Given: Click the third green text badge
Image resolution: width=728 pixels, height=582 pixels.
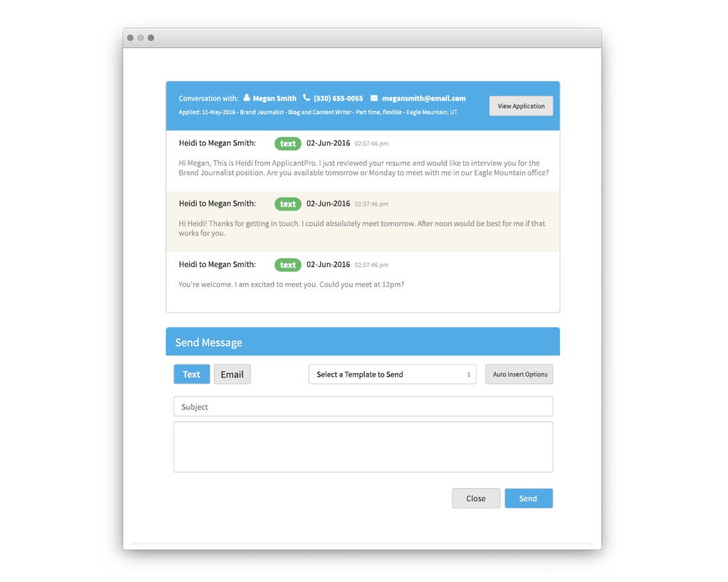Looking at the screenshot, I should click(288, 265).
